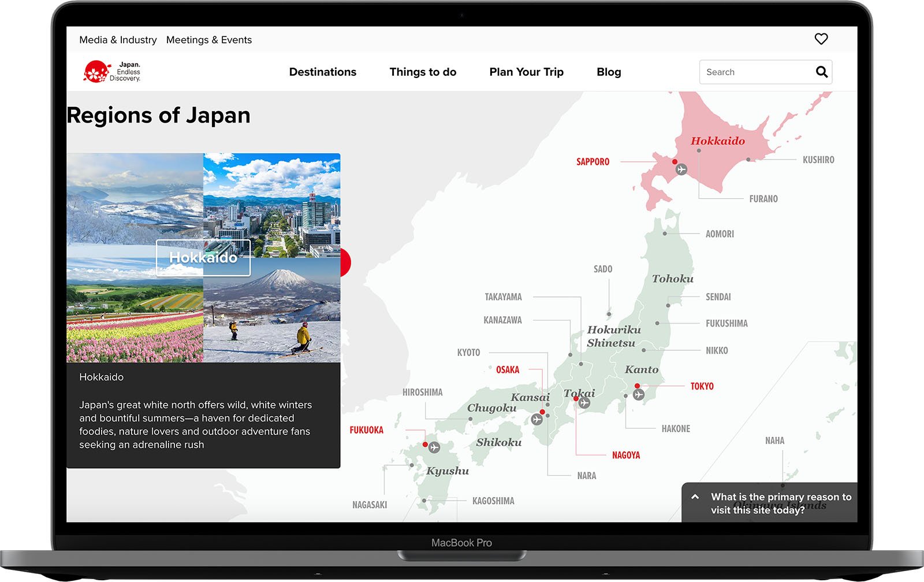Open the favorites heart icon
Image resolution: width=924 pixels, height=582 pixels.
(821, 39)
